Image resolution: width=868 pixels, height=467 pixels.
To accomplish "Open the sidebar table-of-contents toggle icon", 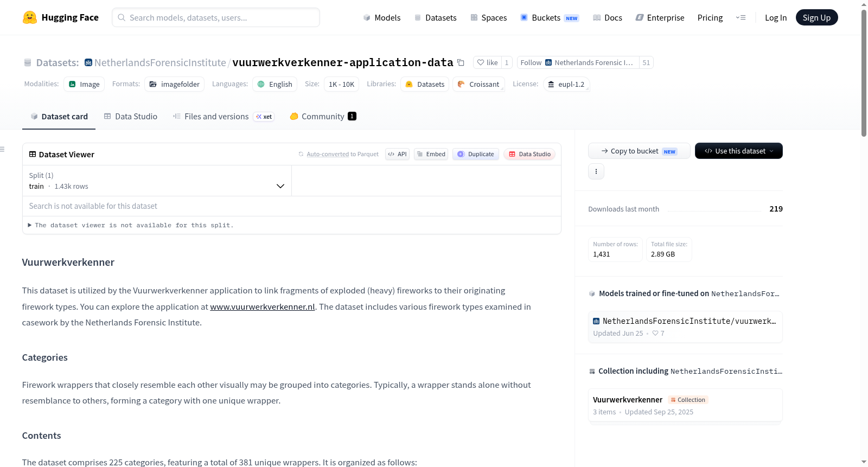I will (x=2, y=149).
